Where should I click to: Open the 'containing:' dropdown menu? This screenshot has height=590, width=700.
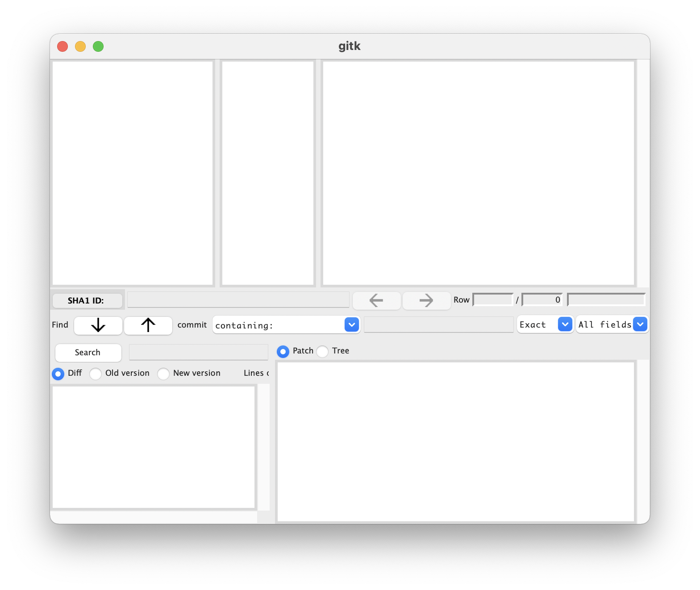351,325
